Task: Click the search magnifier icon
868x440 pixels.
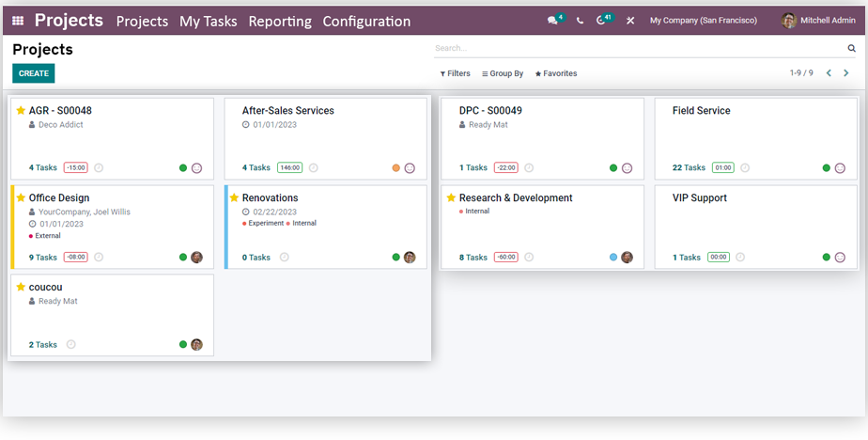Action: pyautogui.click(x=851, y=48)
